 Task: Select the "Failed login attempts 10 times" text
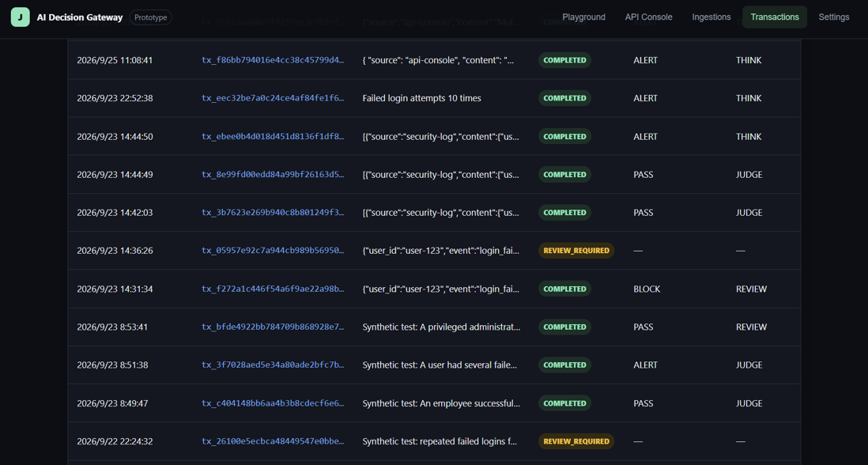click(422, 99)
